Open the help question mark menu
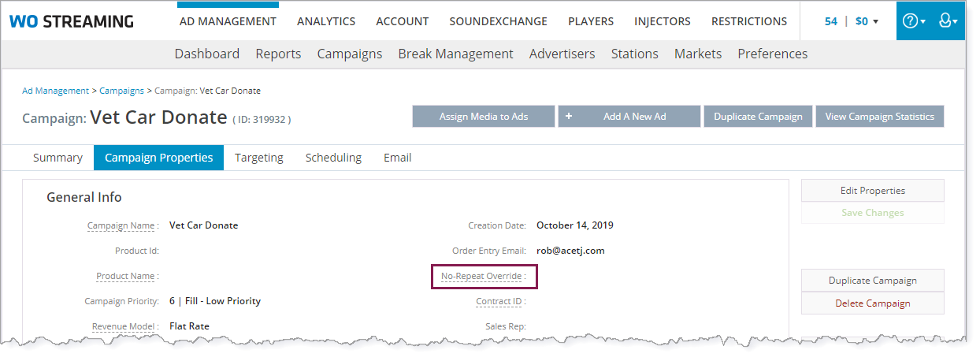The width and height of the screenshot is (980, 361). (914, 21)
